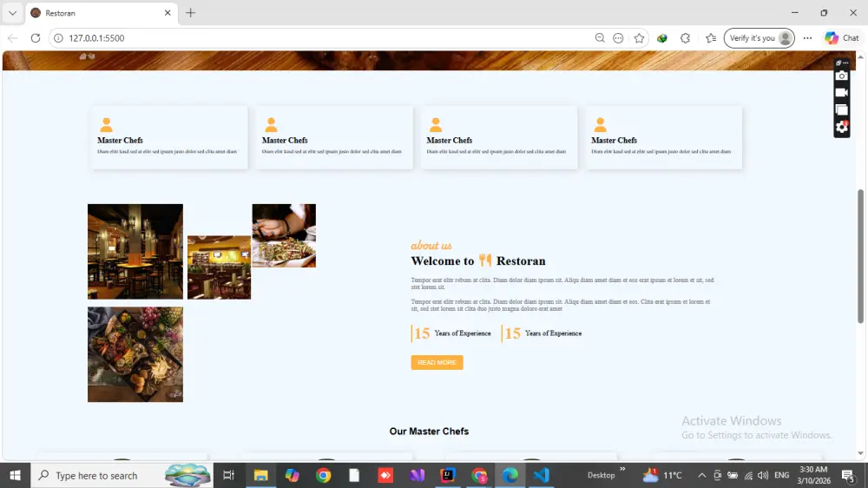
Task: Click the large restaurant interior photo
Action: tap(135, 252)
